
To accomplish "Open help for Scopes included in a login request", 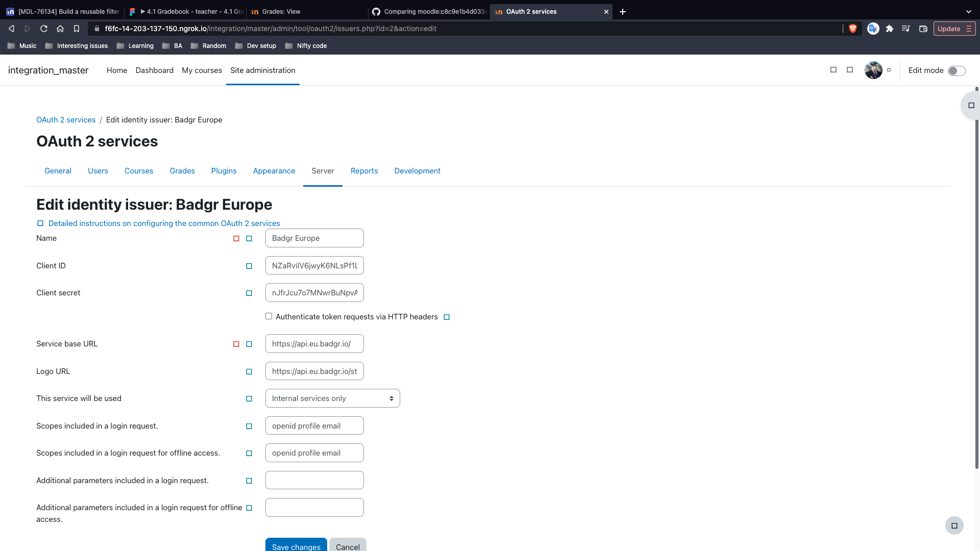I will tap(249, 427).
